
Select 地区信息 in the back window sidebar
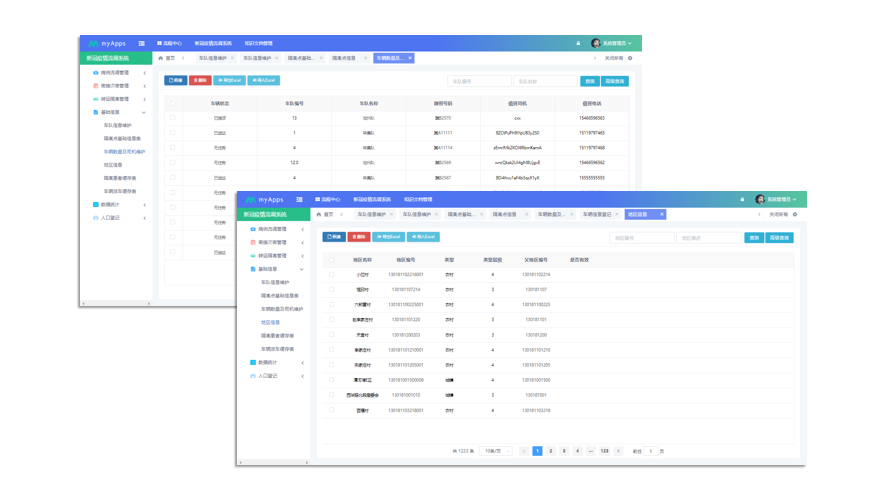pyautogui.click(x=113, y=165)
